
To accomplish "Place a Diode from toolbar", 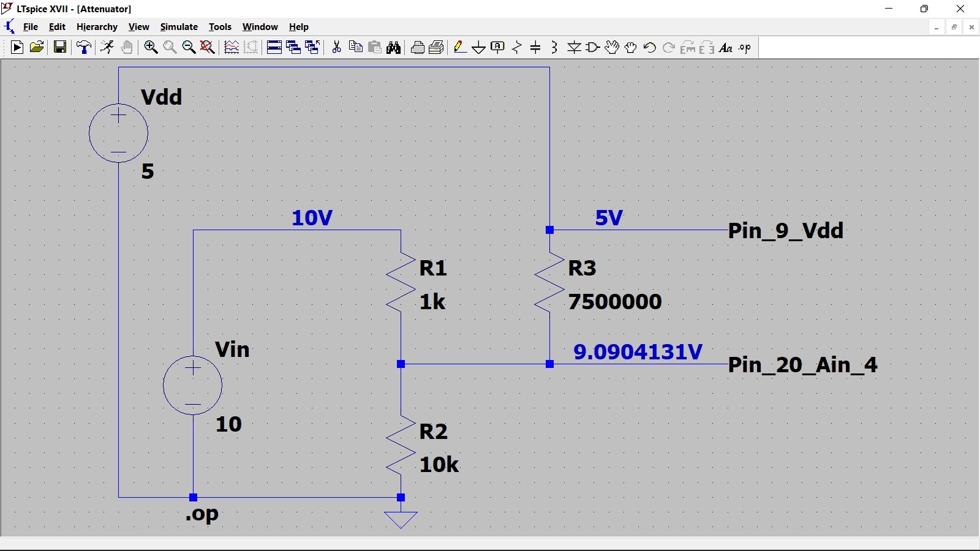I will pyautogui.click(x=574, y=48).
